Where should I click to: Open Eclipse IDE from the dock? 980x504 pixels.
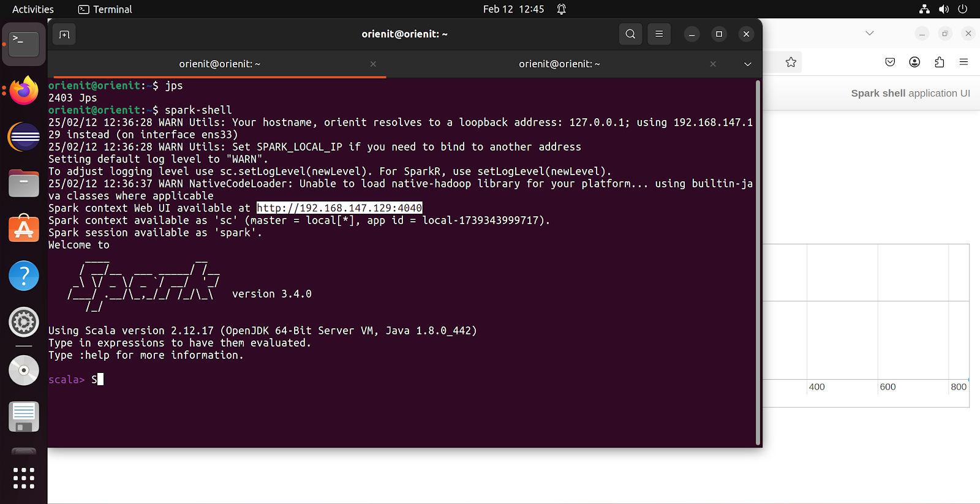(24, 137)
